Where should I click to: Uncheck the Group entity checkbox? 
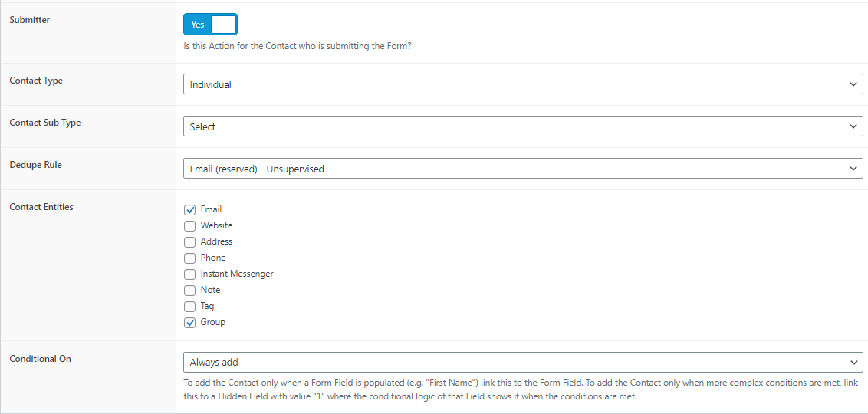[190, 323]
